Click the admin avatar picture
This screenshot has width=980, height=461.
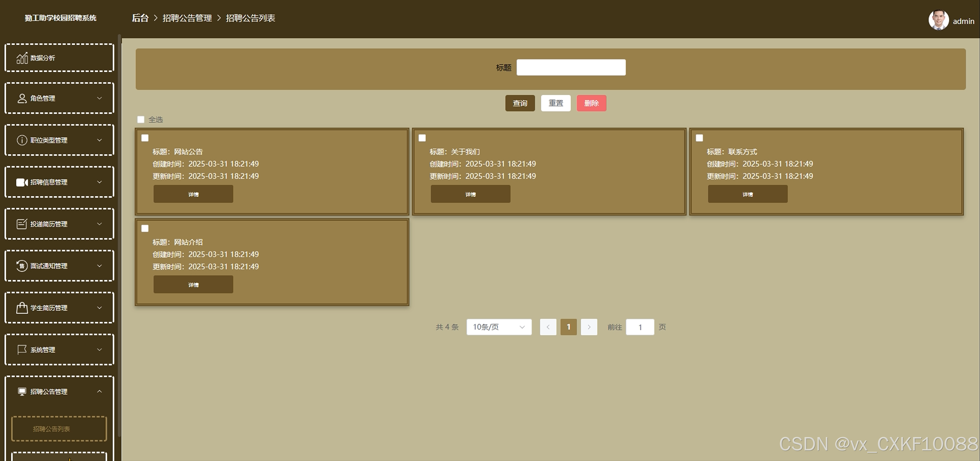[938, 20]
